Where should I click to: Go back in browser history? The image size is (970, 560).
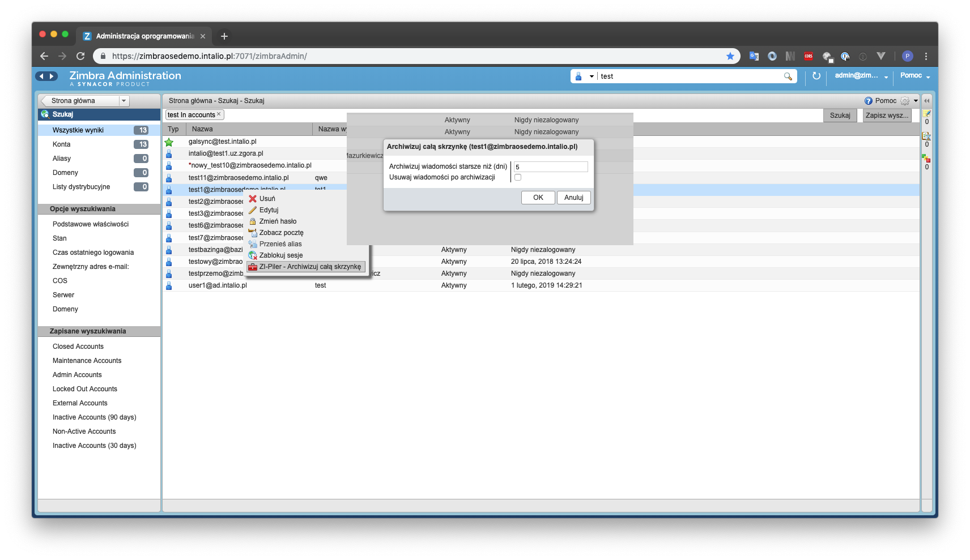click(44, 56)
